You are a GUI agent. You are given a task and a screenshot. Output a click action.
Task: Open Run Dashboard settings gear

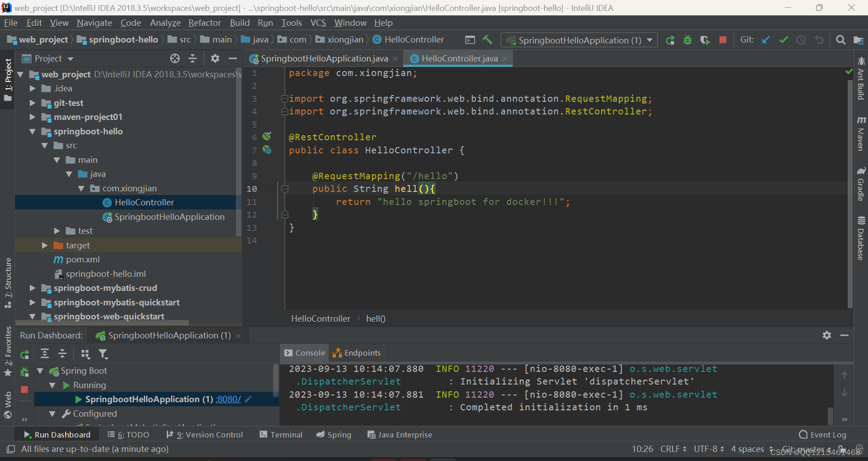point(827,335)
